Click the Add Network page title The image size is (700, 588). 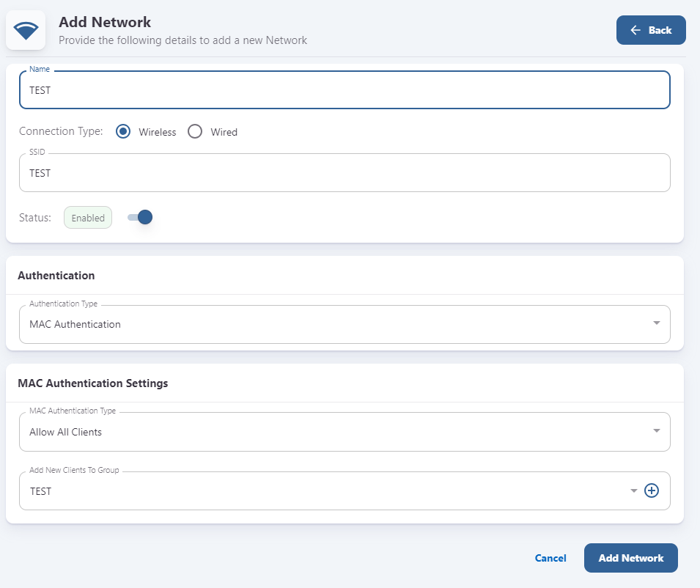(x=105, y=22)
